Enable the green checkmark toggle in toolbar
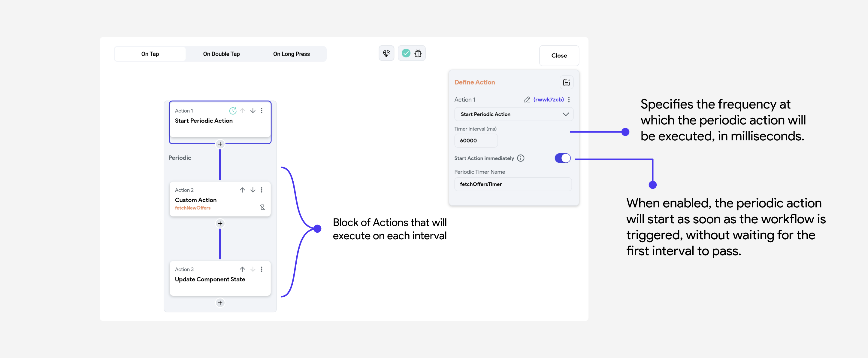The image size is (868, 358). (x=406, y=53)
